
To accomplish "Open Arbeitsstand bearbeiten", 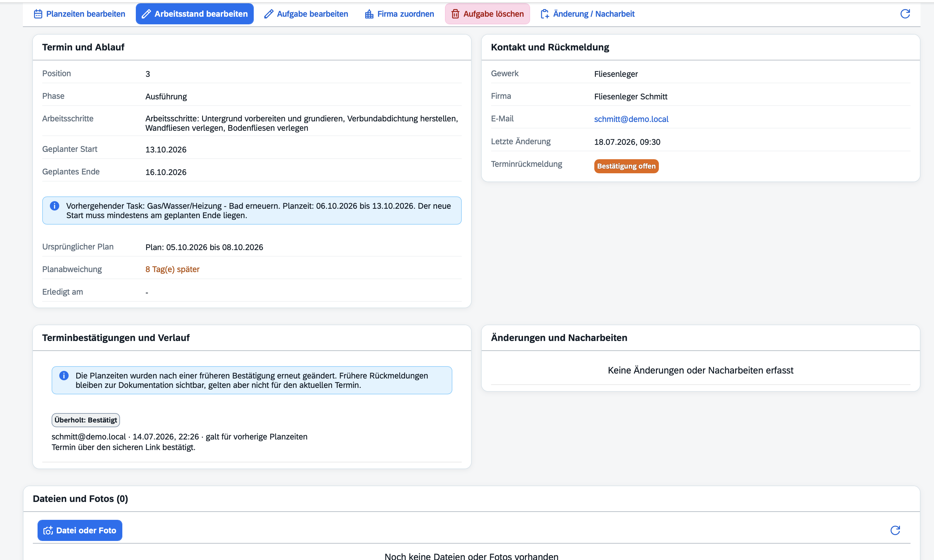I will click(194, 14).
